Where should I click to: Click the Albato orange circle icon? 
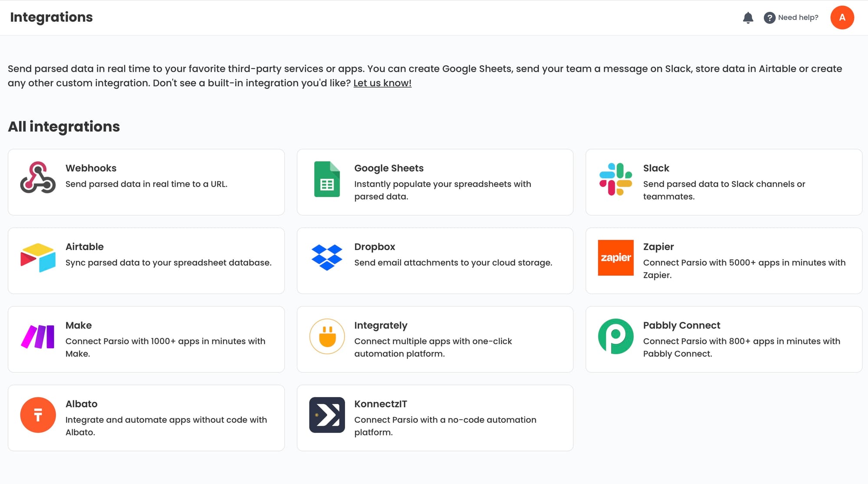(38, 415)
